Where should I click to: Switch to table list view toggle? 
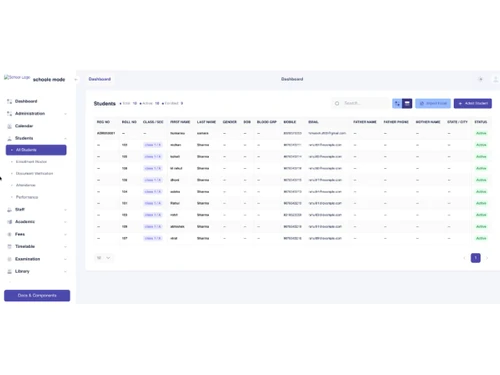point(407,104)
